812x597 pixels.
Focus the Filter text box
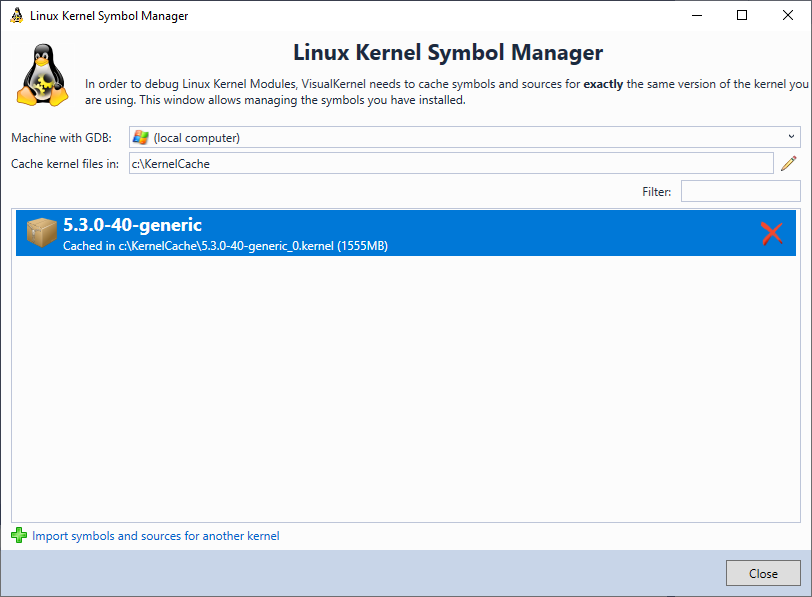(x=741, y=191)
